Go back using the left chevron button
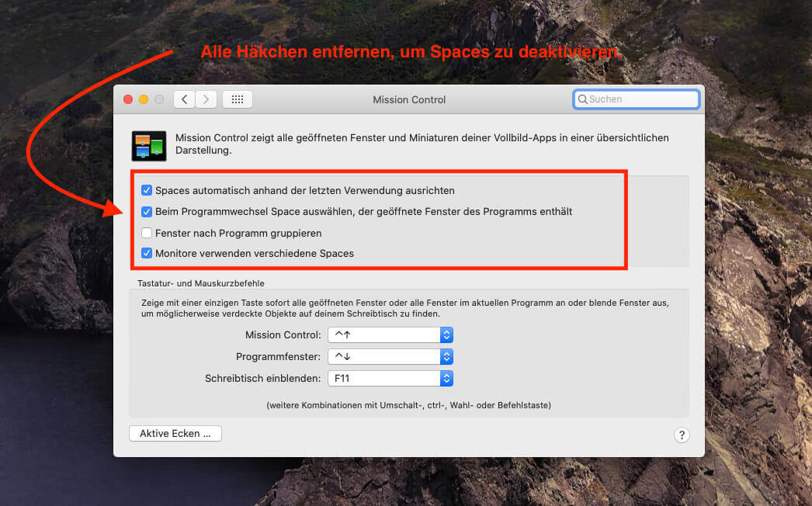Viewport: 812px width, 506px height. click(x=184, y=99)
